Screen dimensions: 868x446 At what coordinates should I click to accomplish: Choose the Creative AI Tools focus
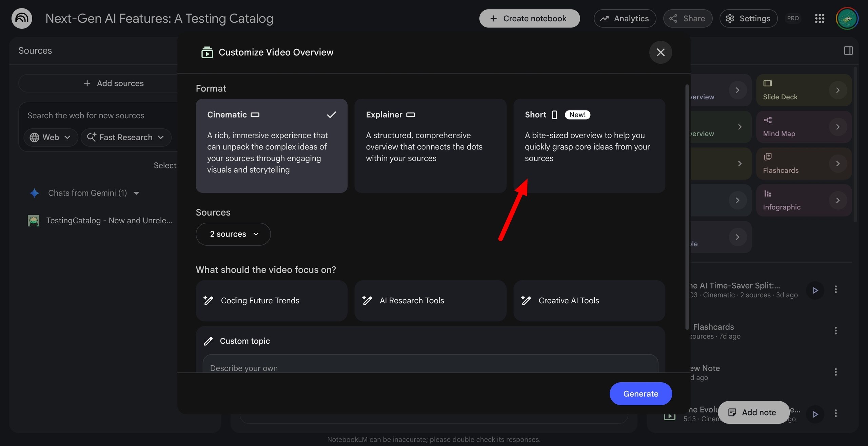589,301
